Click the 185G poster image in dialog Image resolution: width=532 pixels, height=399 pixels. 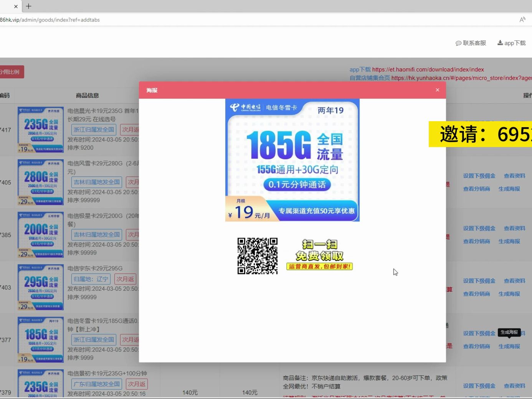click(292, 160)
